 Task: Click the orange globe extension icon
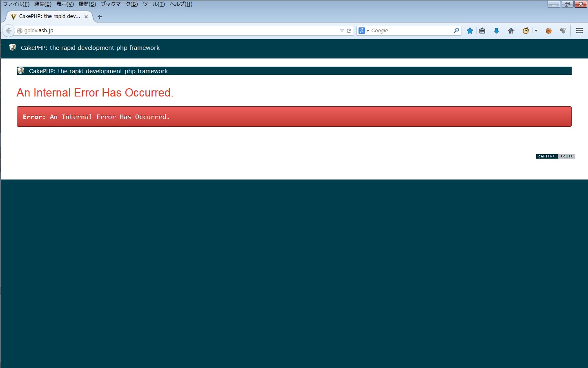pos(548,31)
